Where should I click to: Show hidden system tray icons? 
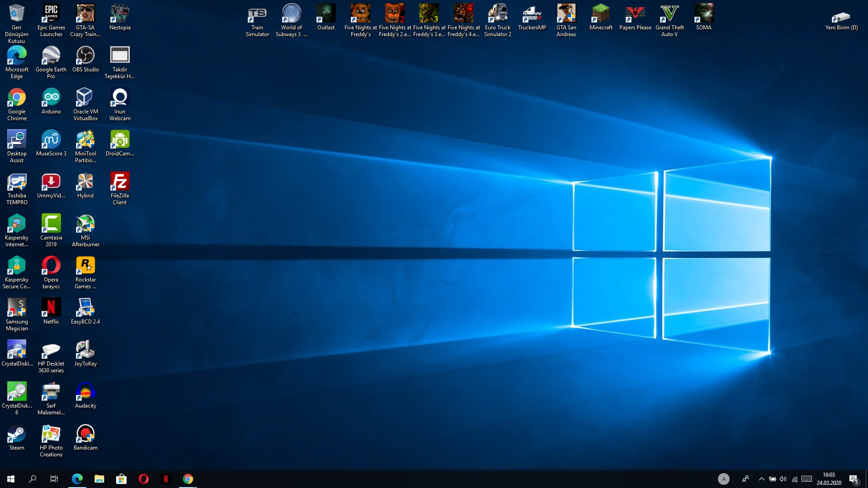(x=761, y=479)
